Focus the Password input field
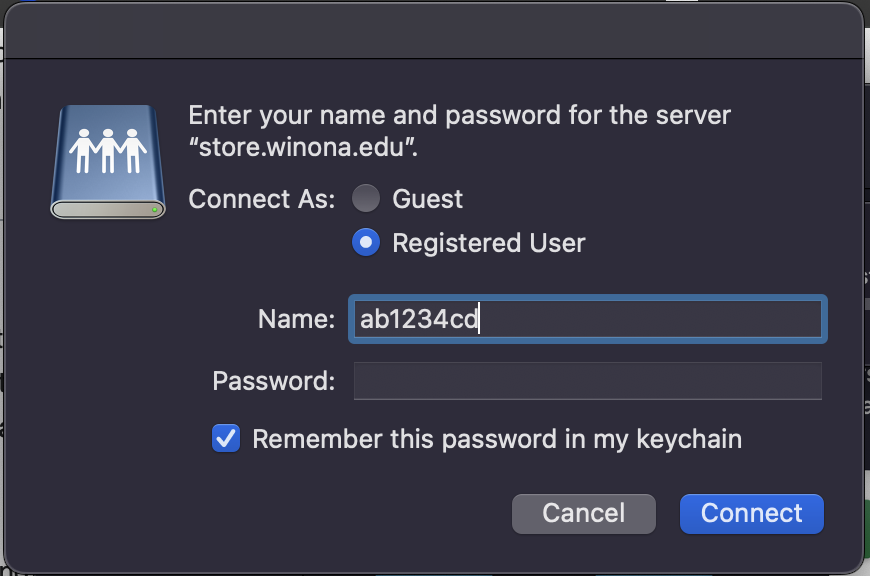870x576 pixels. point(587,381)
